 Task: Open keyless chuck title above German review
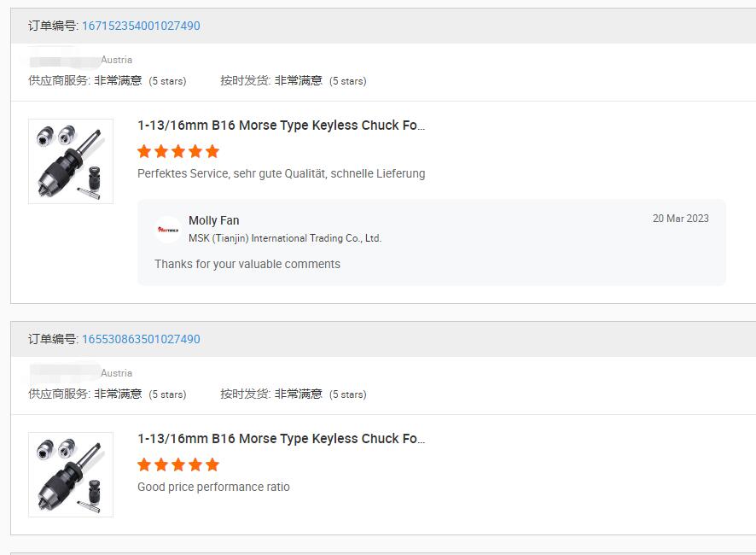(x=281, y=126)
